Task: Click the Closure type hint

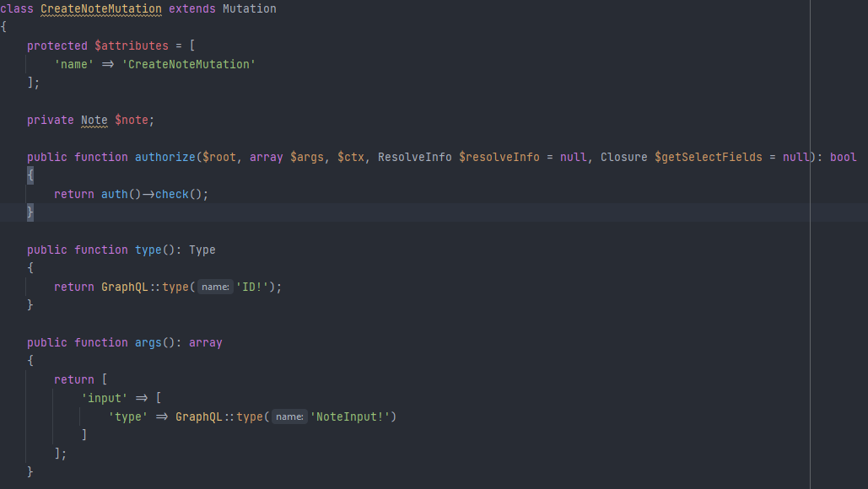Action: pos(624,157)
